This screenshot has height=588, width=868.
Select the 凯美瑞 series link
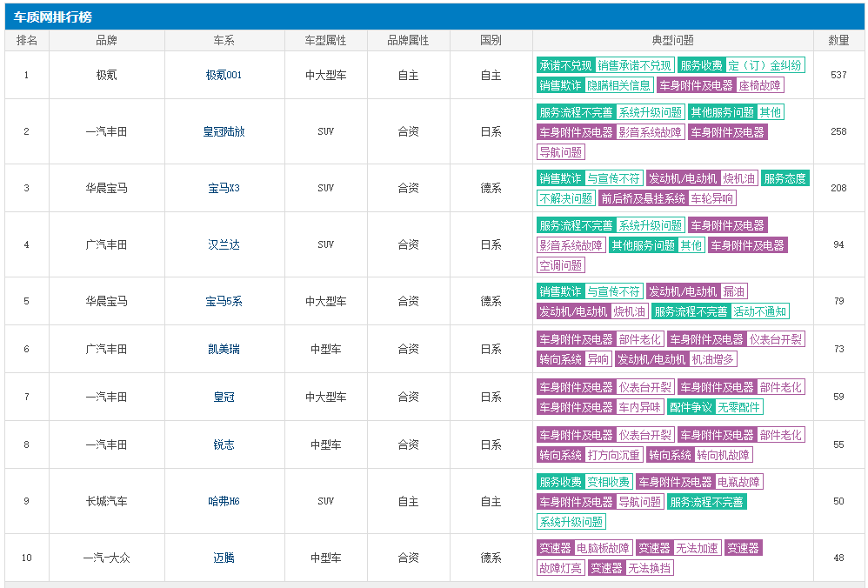click(x=224, y=350)
